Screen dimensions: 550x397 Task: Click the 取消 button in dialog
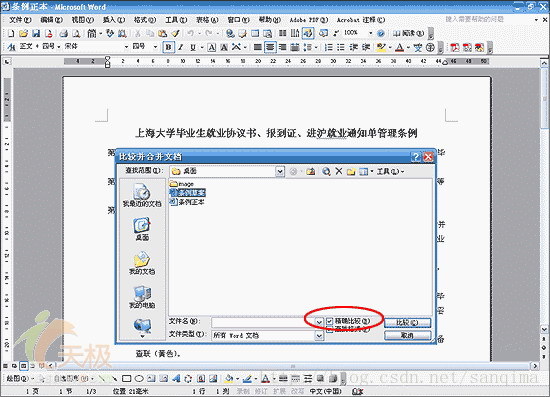point(407,336)
